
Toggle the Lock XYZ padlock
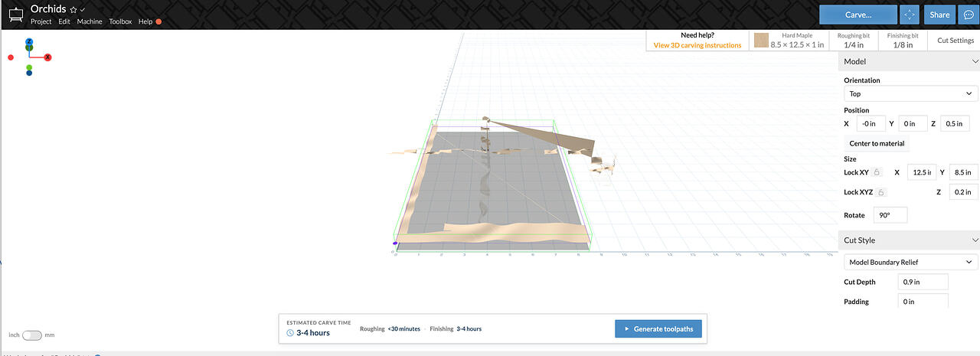(882, 192)
